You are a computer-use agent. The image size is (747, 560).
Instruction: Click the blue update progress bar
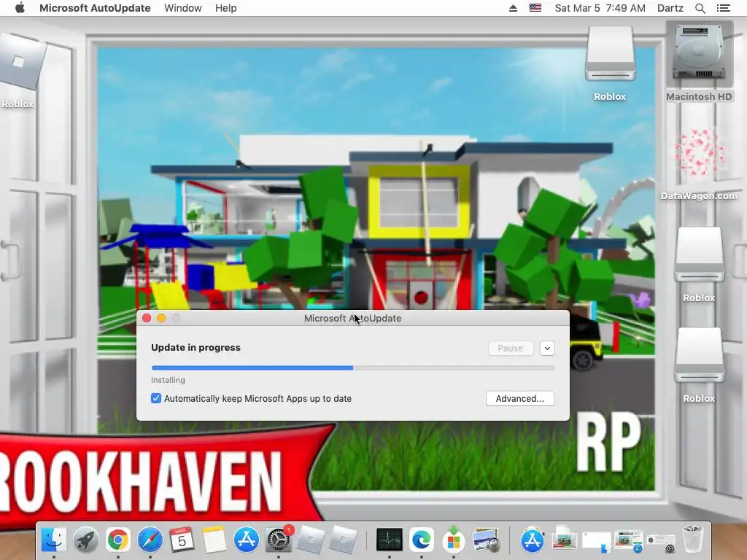pos(353,367)
